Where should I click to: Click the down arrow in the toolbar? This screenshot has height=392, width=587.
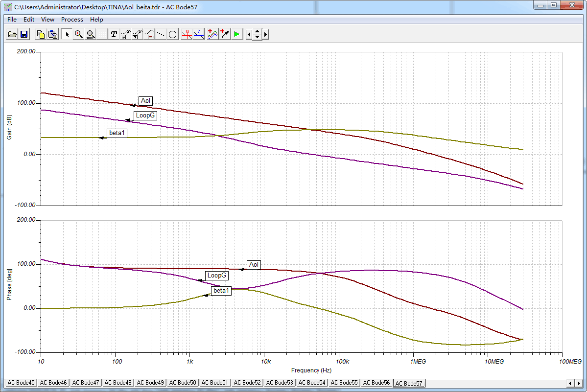click(257, 37)
